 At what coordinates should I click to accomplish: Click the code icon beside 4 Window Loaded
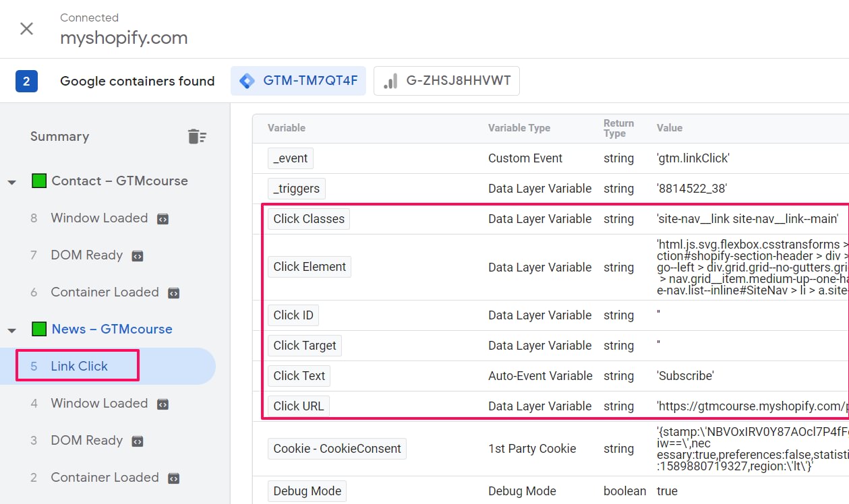pos(163,404)
